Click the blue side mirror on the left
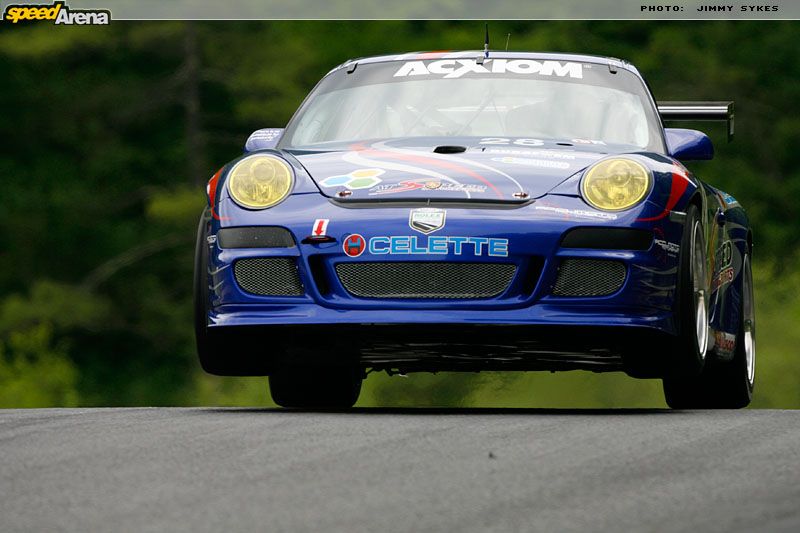 pyautogui.click(x=264, y=138)
